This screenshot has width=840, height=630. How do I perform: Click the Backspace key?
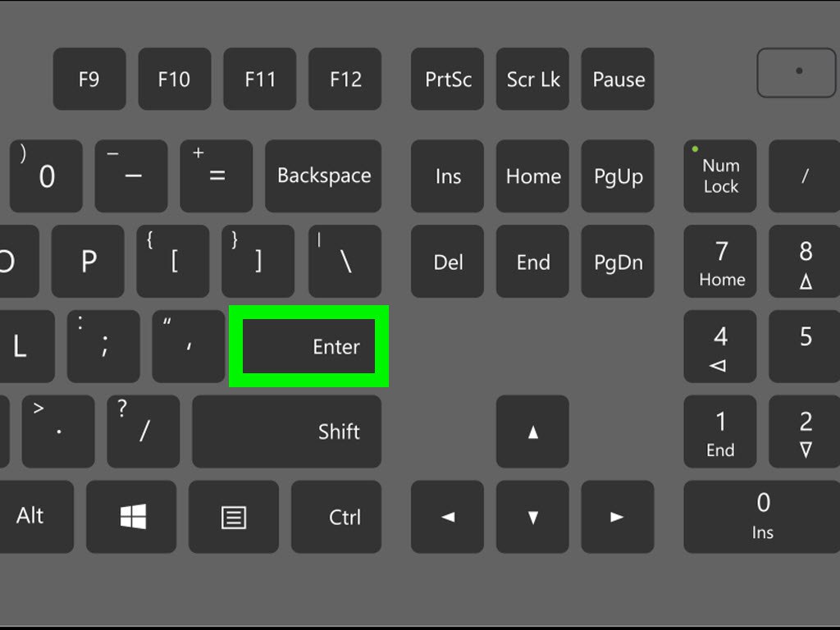pos(323,176)
